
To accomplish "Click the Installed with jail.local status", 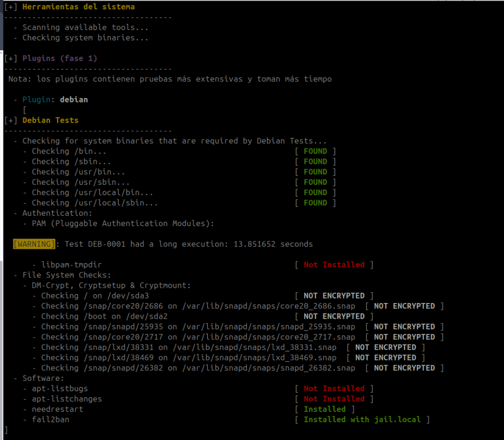I will click(362, 420).
